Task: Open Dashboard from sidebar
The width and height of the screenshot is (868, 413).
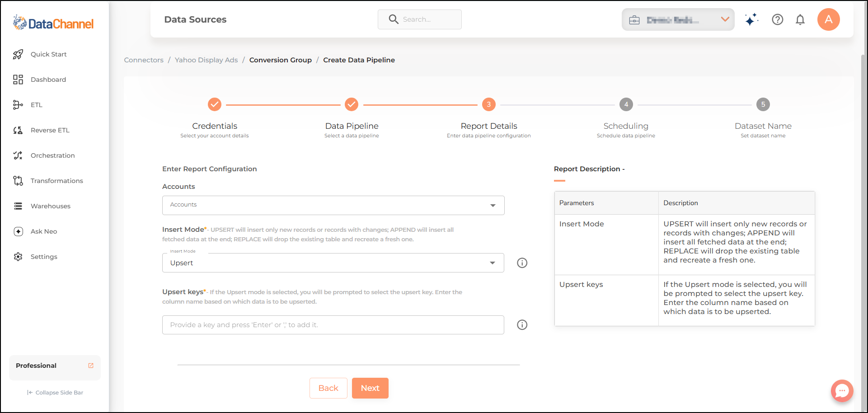Action: [48, 80]
